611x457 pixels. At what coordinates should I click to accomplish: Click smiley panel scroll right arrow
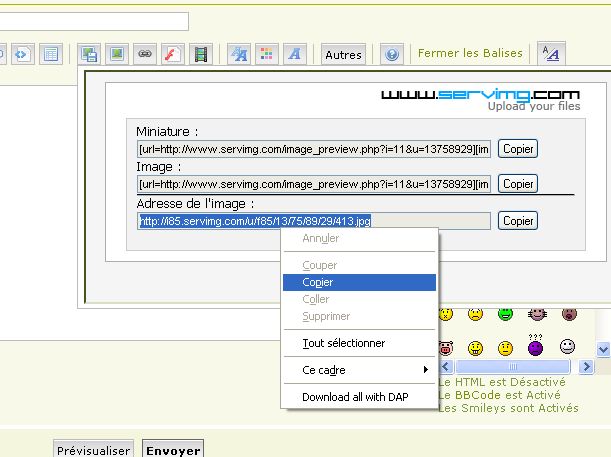tap(586, 367)
